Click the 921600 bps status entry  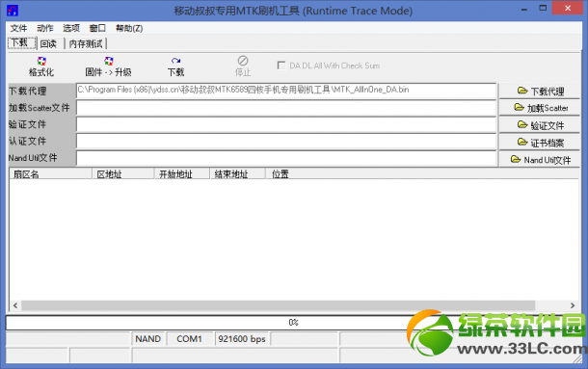coord(242,339)
